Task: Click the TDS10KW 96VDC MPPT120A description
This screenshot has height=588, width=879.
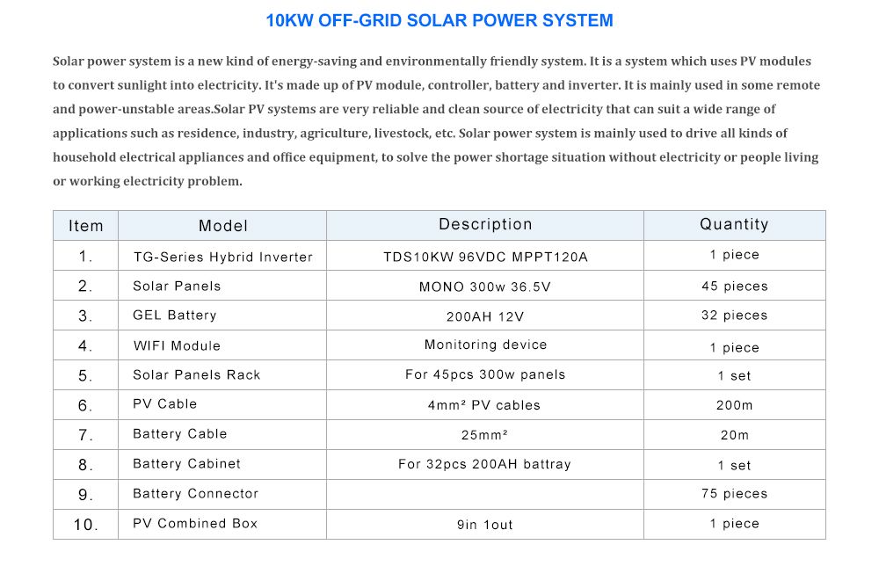Action: [x=485, y=255]
